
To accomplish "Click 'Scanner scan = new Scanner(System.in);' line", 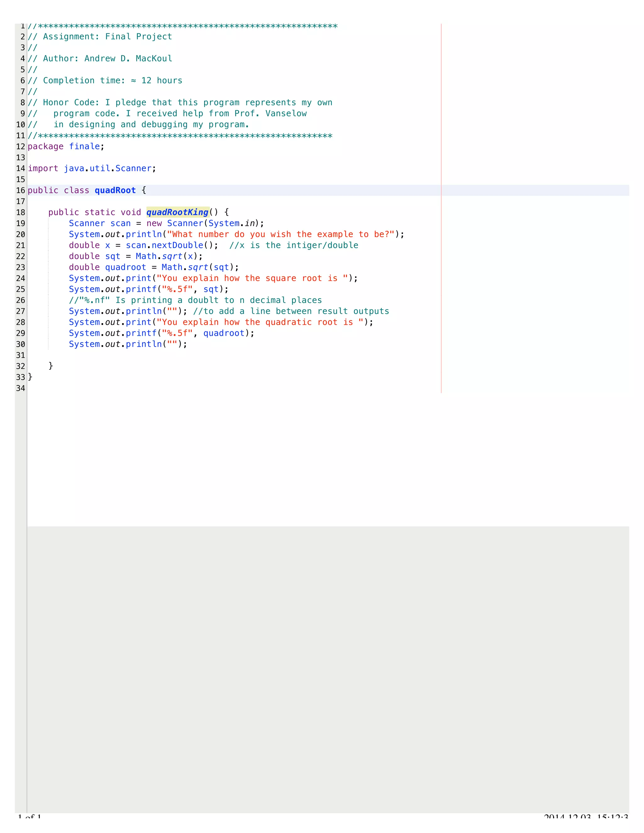I will (x=166, y=223).
